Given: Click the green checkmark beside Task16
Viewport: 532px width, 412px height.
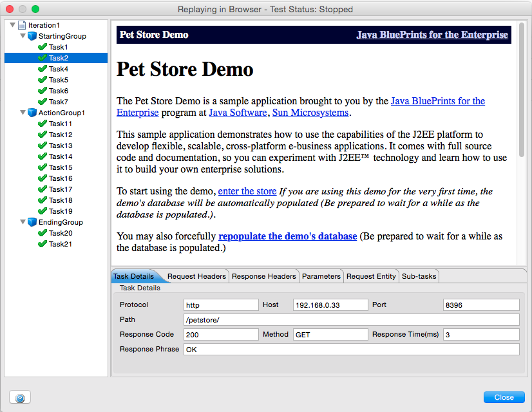Looking at the screenshot, I should [43, 178].
